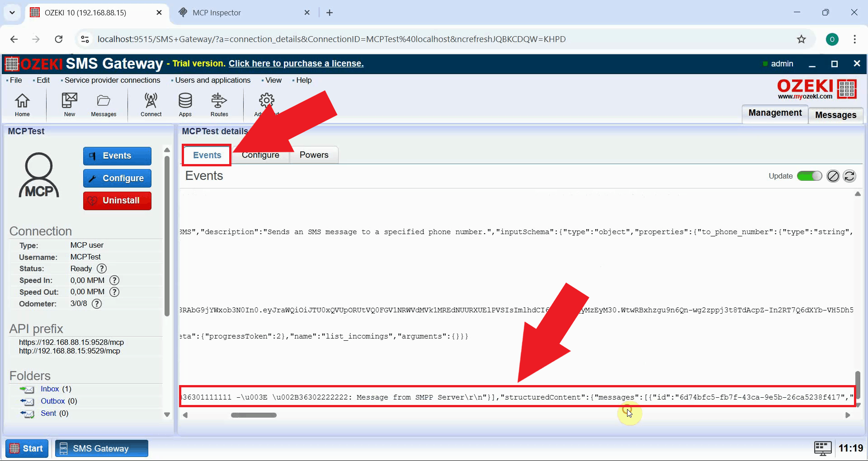Viewport: 868px width, 461px height.
Task: Open the Messages folder icon in toolbar
Action: click(x=104, y=105)
